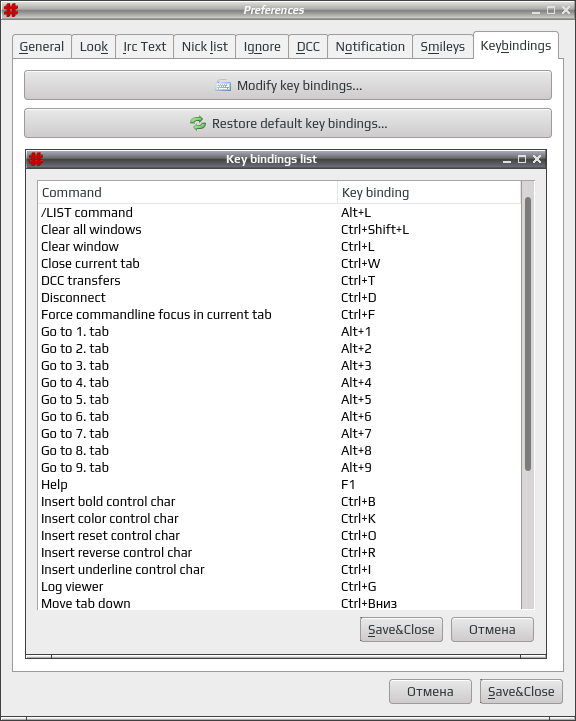
Task: Sort by the Command column header
Action: pyautogui.click(x=188, y=192)
